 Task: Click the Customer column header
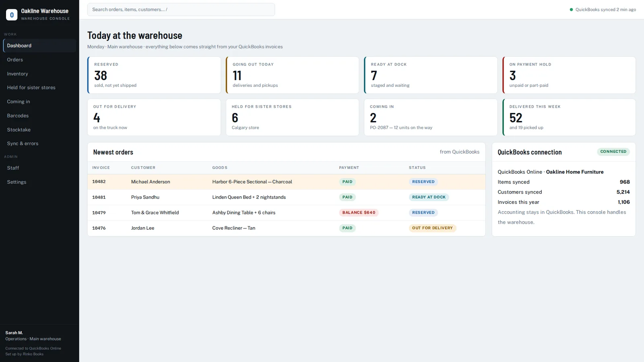pos(143,168)
